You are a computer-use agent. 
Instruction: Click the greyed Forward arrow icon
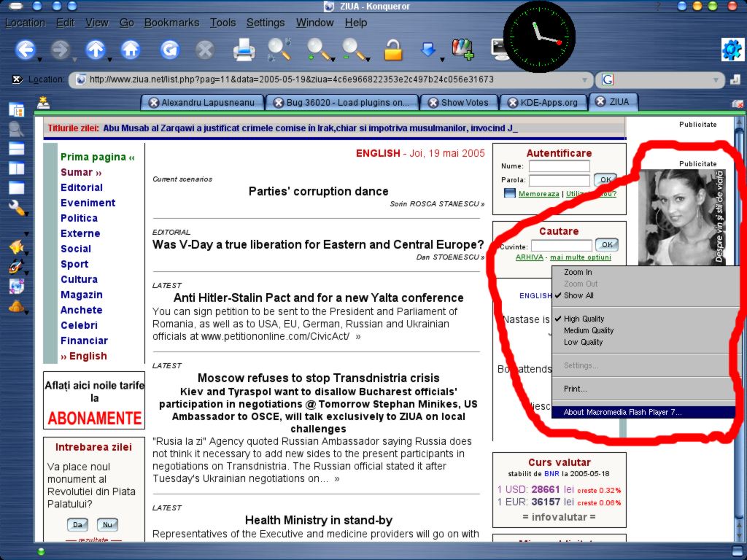pos(60,50)
